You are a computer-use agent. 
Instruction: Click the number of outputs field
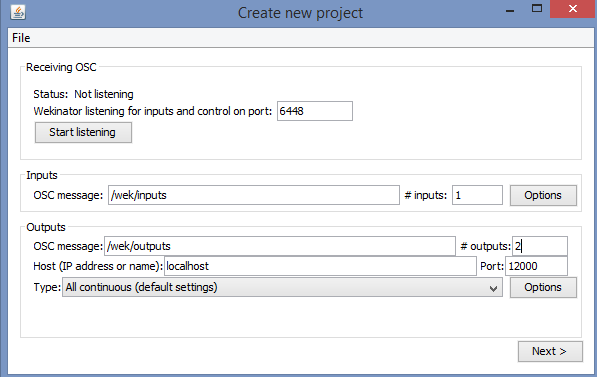tap(540, 246)
